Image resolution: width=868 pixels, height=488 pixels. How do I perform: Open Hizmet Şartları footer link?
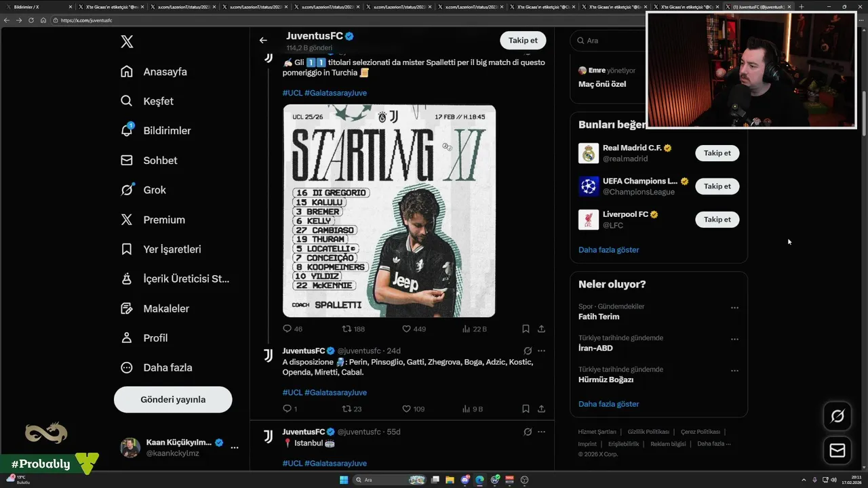(x=597, y=432)
